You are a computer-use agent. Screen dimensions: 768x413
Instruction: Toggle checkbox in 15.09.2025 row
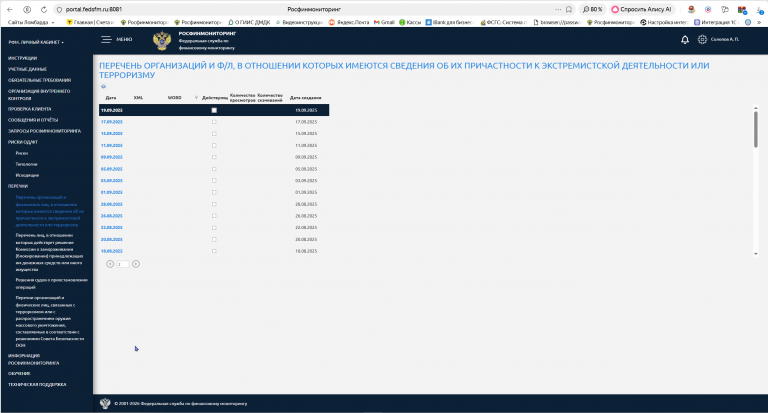pos(214,134)
